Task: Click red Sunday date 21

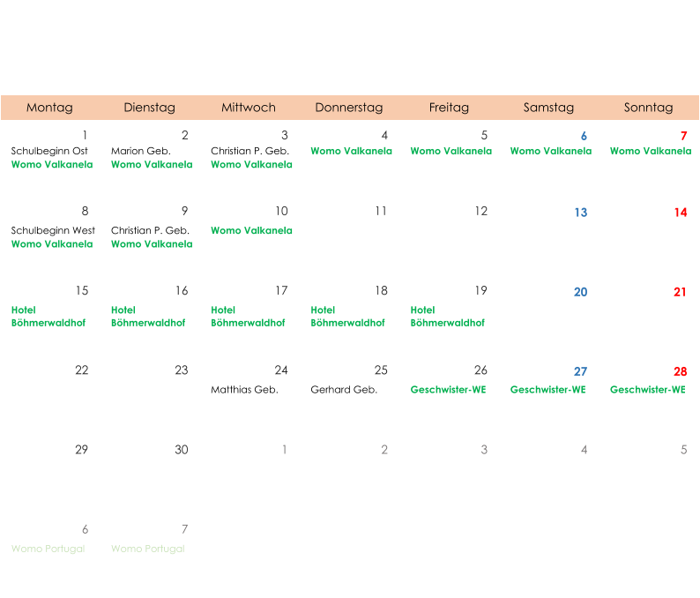Action: click(x=680, y=292)
